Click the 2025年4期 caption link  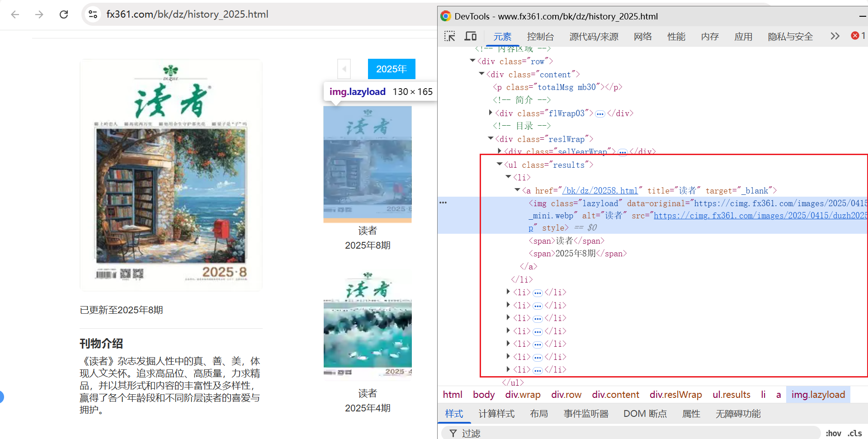point(368,408)
